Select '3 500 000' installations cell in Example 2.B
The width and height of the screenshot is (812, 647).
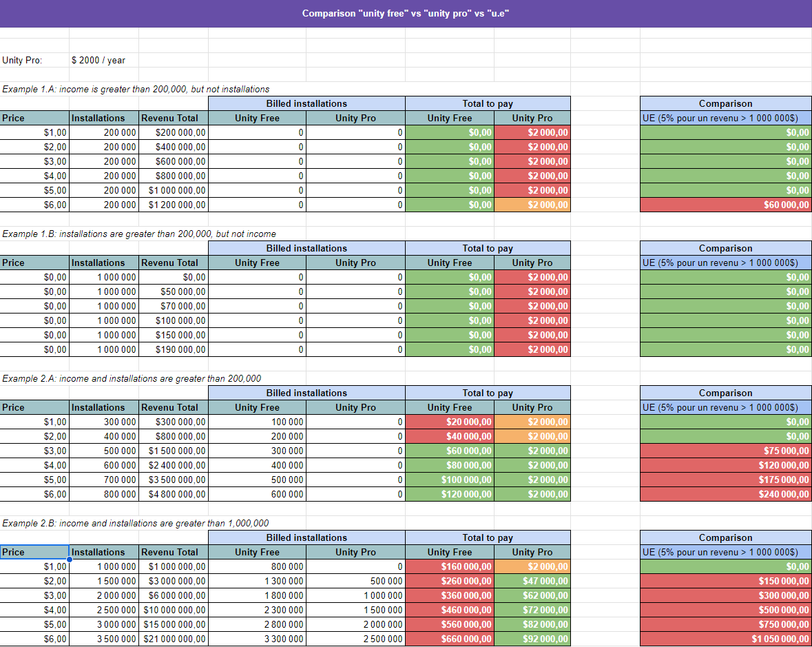click(104, 639)
